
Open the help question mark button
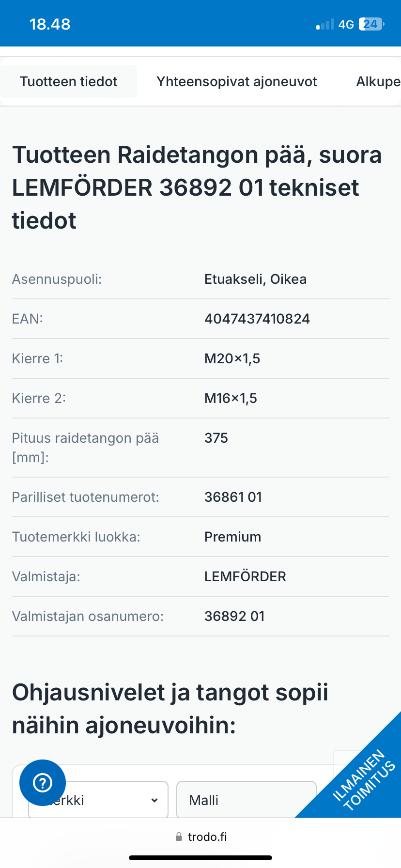click(x=43, y=783)
